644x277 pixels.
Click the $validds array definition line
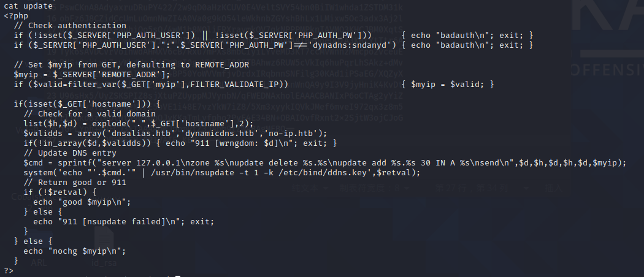[175, 134]
